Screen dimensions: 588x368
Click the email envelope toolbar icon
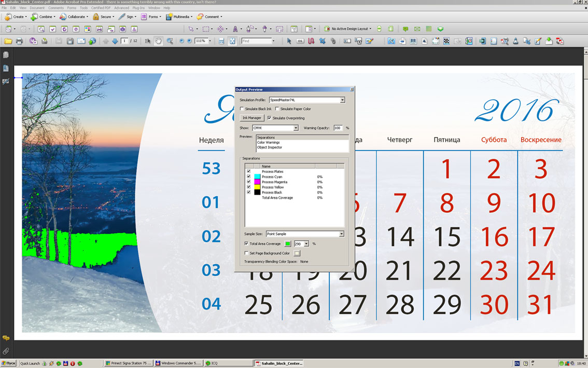(x=81, y=41)
